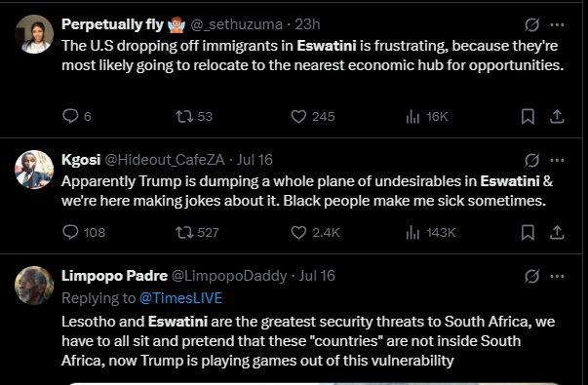Open Kgosi's profile picture

(x=34, y=170)
